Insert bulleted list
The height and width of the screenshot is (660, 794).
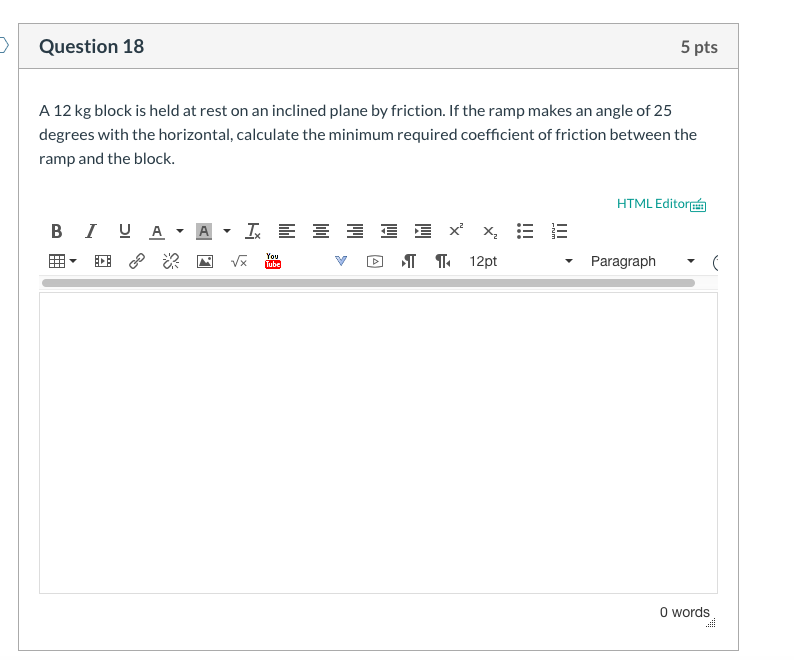pos(525,231)
